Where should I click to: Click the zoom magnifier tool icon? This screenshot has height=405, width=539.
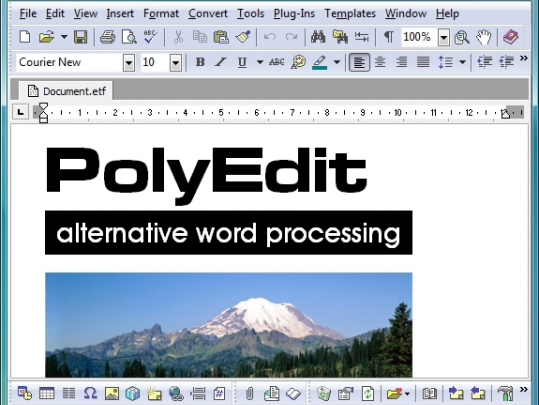(x=462, y=37)
